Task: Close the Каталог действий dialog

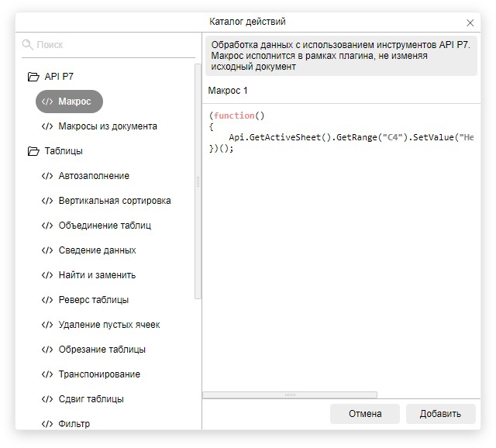Action: tap(470, 22)
